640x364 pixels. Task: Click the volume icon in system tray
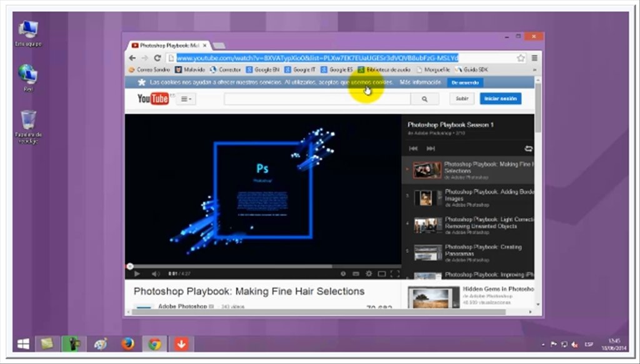pyautogui.click(x=575, y=345)
